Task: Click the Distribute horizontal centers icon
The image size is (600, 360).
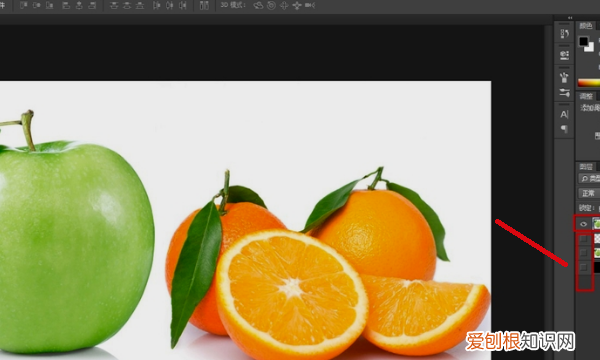Action: point(170,5)
